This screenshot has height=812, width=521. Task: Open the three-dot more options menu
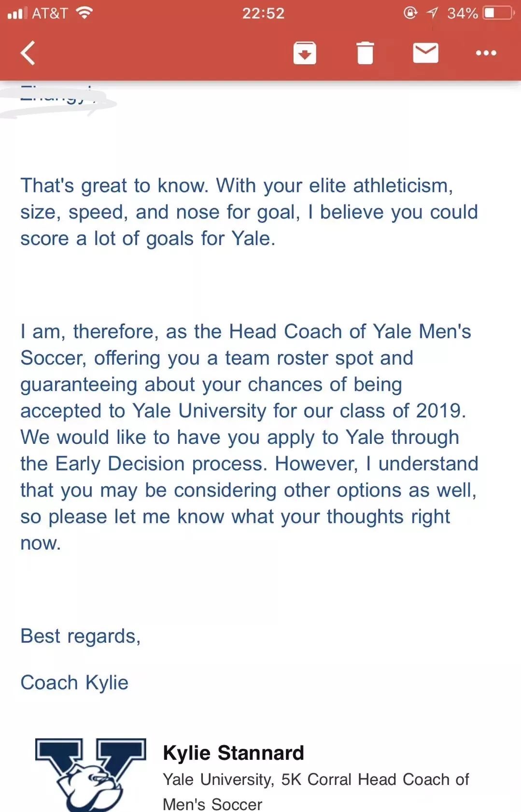pyautogui.click(x=486, y=53)
